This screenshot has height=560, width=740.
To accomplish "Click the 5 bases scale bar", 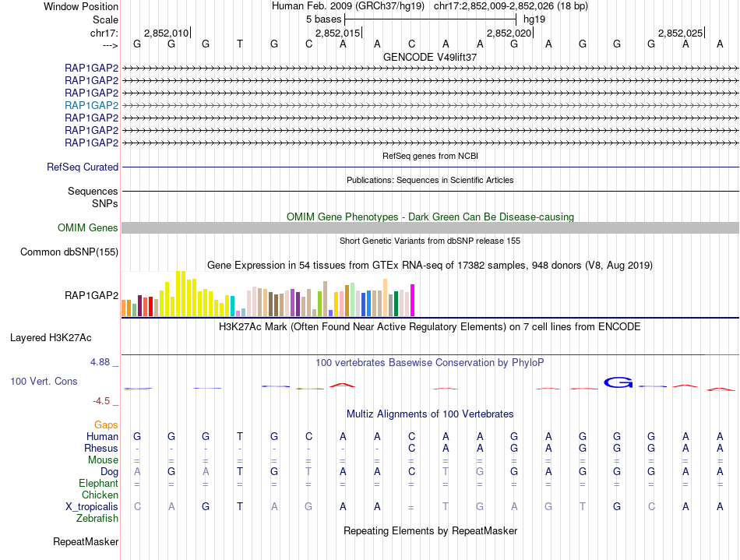I will tap(431, 19).
